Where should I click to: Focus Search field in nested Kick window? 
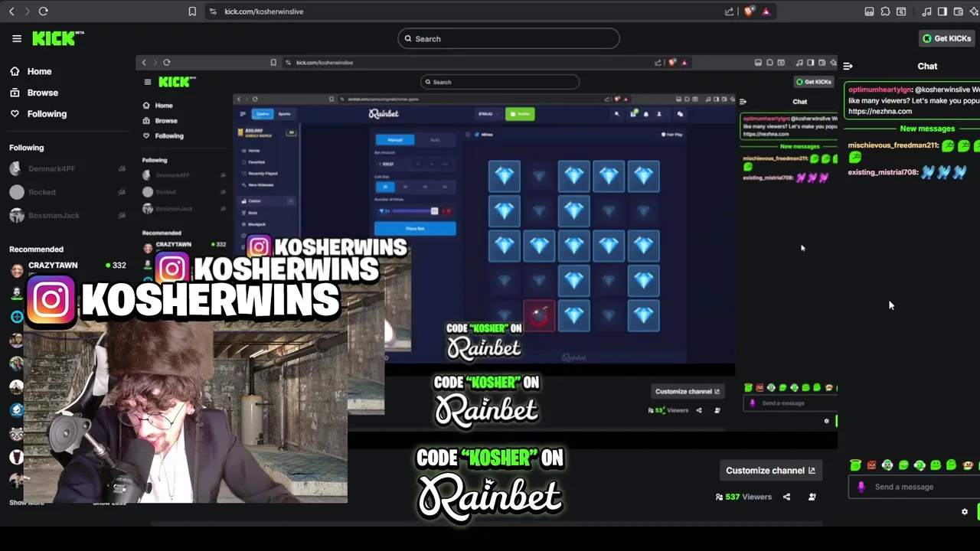(500, 82)
